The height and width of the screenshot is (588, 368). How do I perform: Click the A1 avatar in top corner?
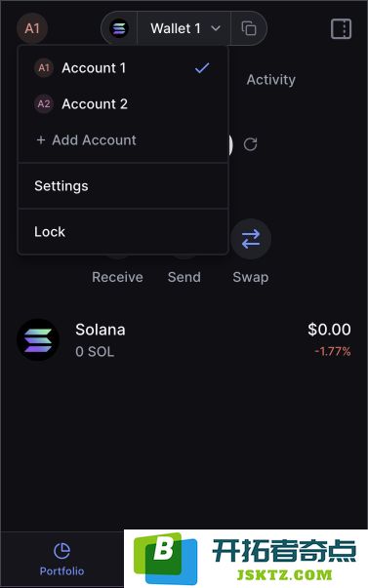[32, 28]
